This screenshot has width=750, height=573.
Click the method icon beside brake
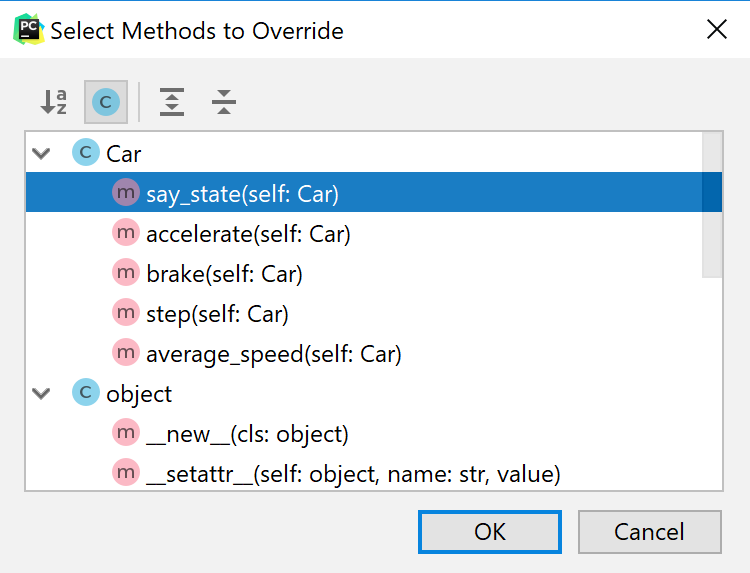(126, 273)
